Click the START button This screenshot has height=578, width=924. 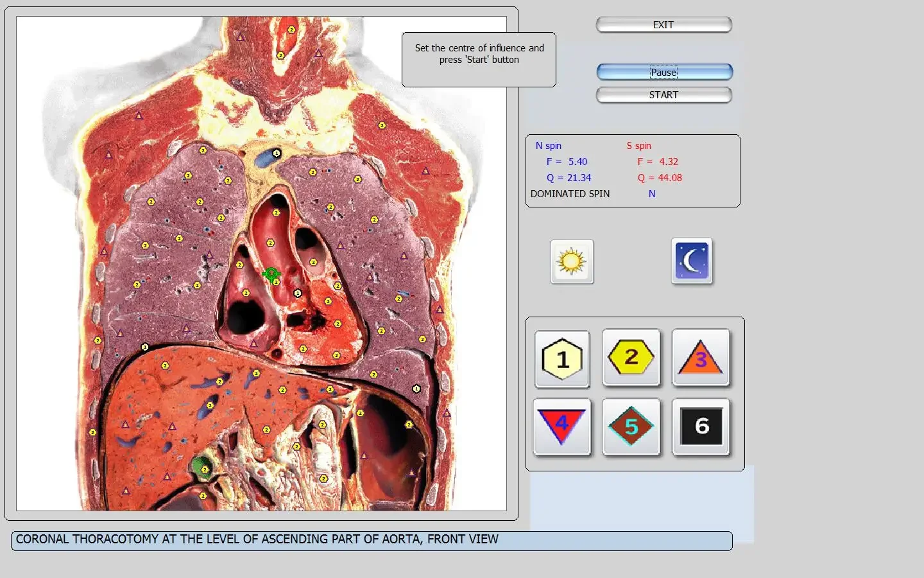click(663, 95)
